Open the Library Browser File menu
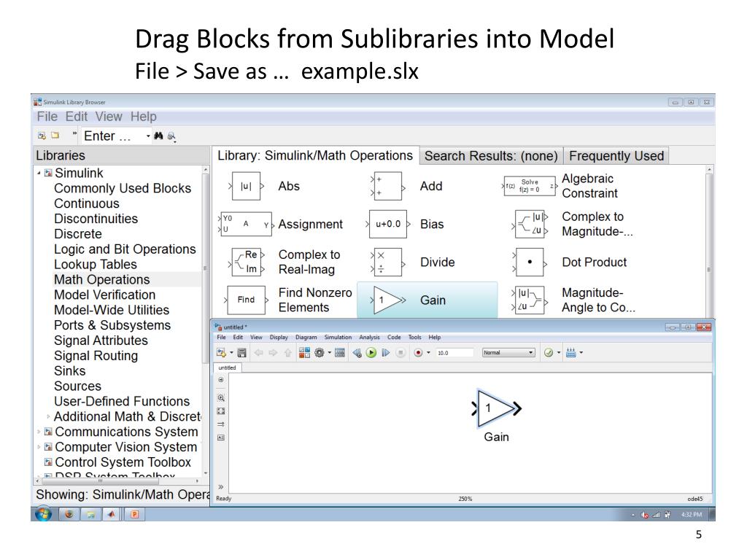This screenshot has height=560, width=747. coord(47,117)
